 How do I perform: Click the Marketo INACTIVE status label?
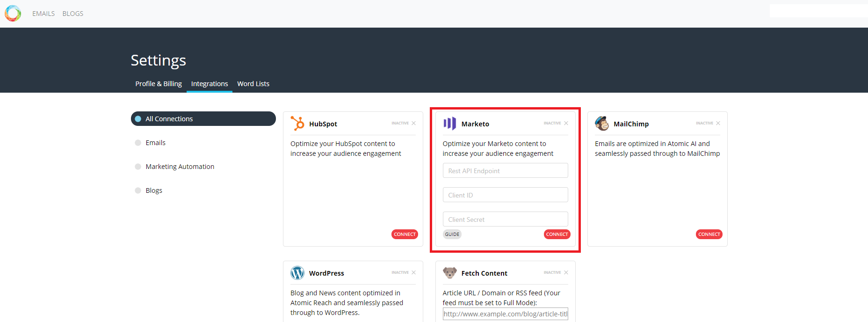(552, 123)
